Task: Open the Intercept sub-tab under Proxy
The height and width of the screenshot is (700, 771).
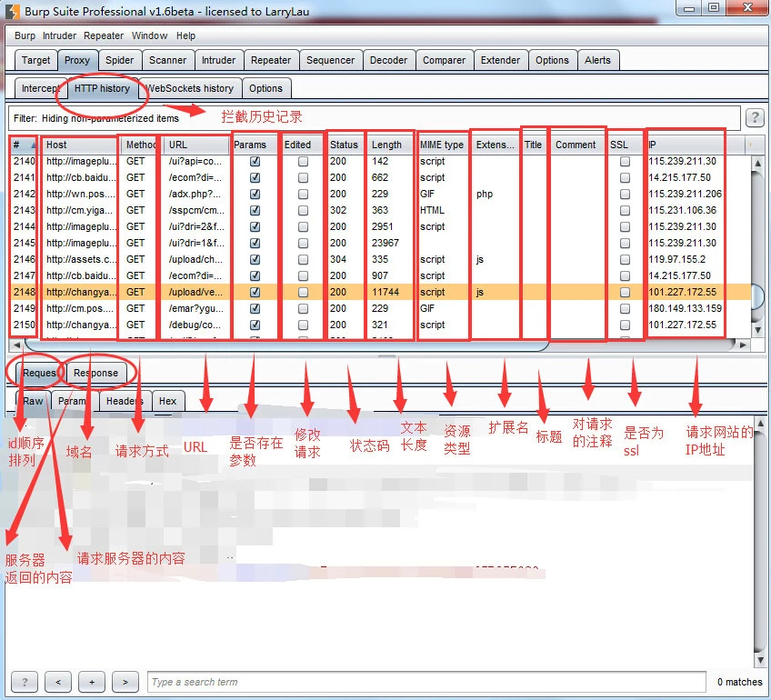Action: click(x=40, y=88)
